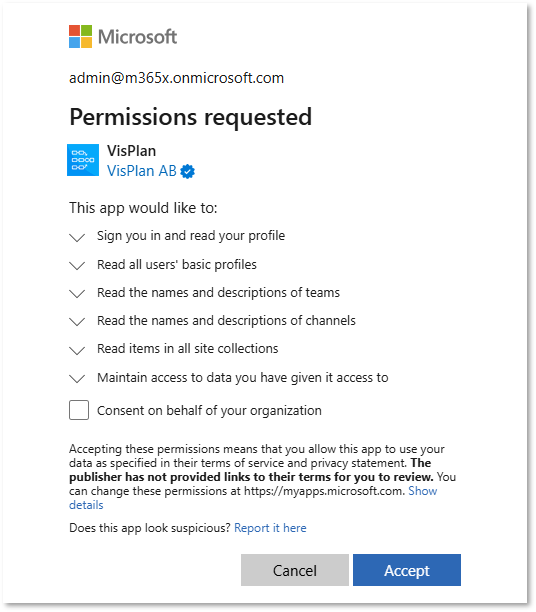
Task: Click the verified publisher badge icon
Action: coord(187,171)
